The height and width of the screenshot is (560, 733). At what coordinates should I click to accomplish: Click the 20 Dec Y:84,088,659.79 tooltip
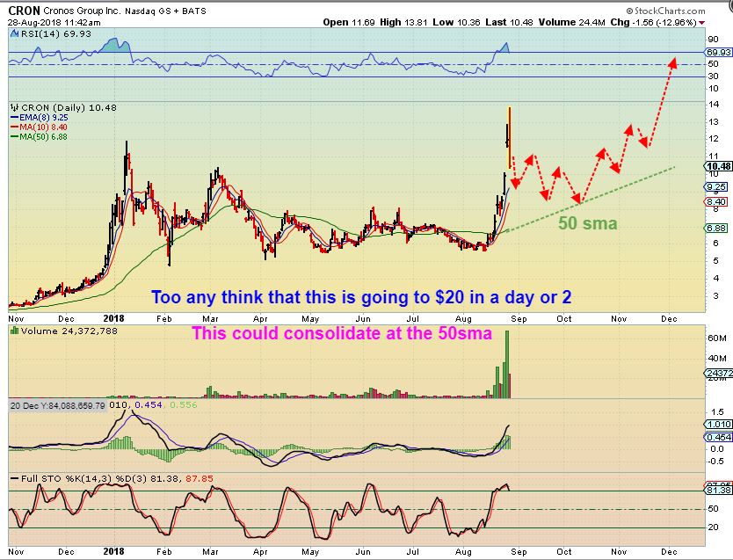click(x=58, y=405)
